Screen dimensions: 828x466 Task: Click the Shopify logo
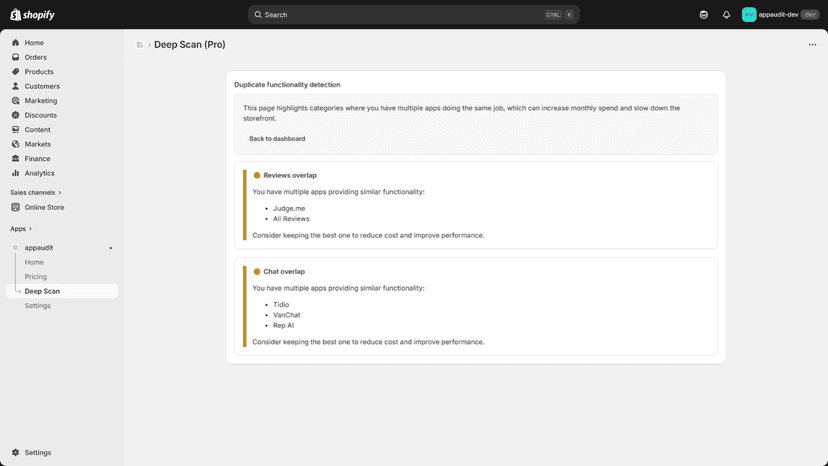[x=32, y=15]
